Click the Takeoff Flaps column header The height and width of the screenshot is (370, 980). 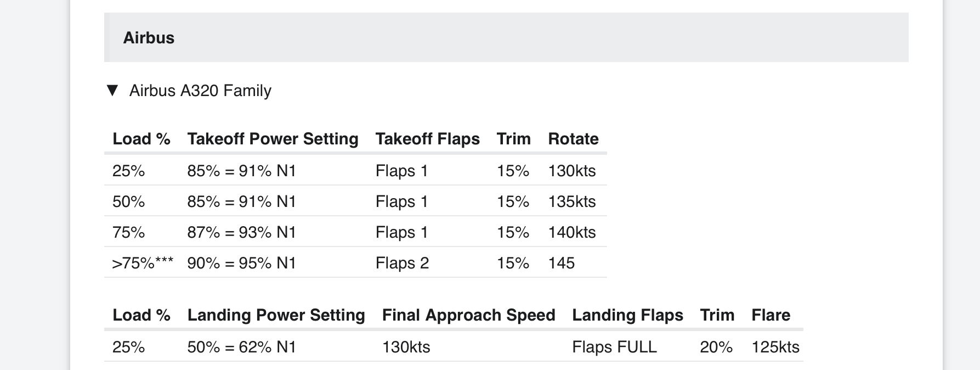coord(427,139)
